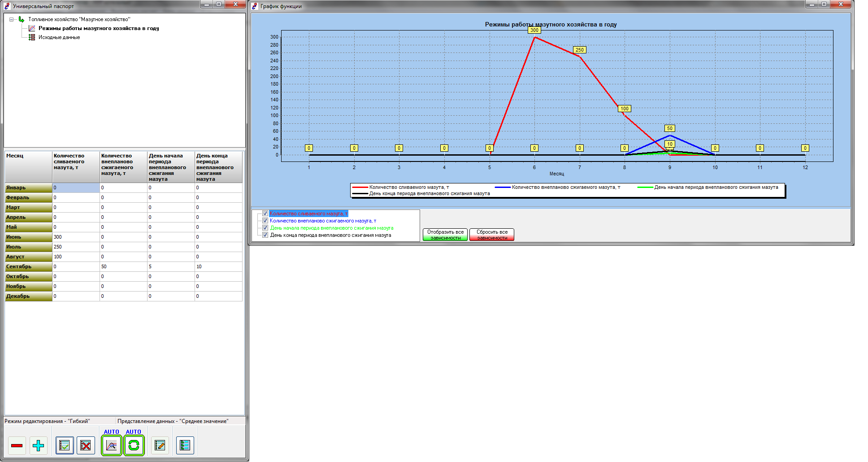868x462 pixels.
Task: Click the Сентябрь cell with value 50
Action: point(123,266)
